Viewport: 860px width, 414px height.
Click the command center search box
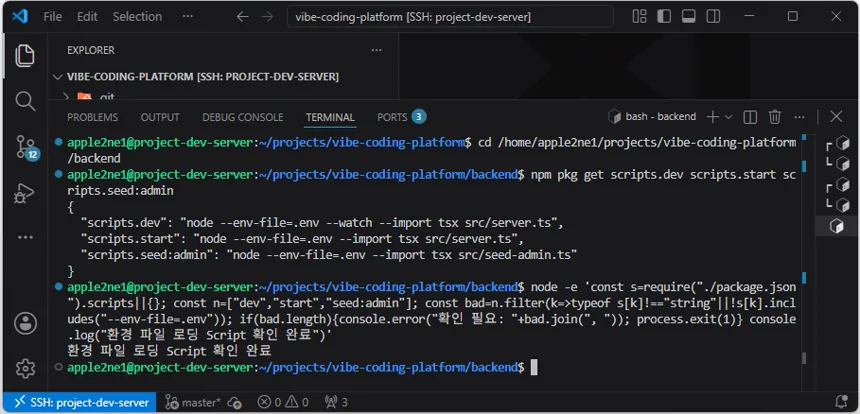point(450,17)
